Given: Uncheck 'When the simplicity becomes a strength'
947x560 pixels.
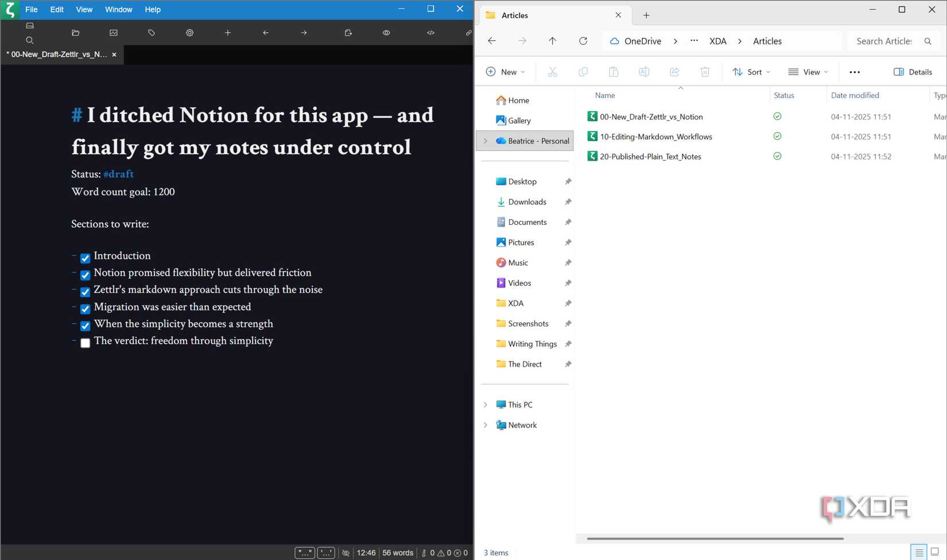Looking at the screenshot, I should click(x=85, y=326).
